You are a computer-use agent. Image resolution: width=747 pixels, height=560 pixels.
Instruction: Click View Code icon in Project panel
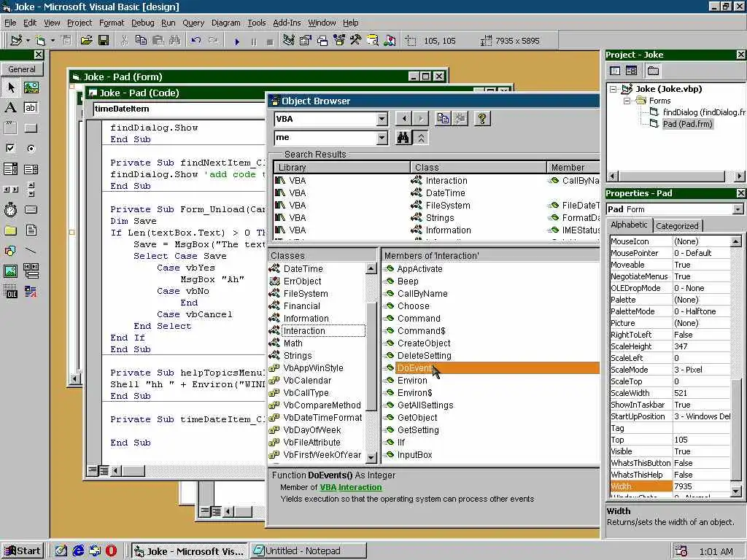point(615,71)
